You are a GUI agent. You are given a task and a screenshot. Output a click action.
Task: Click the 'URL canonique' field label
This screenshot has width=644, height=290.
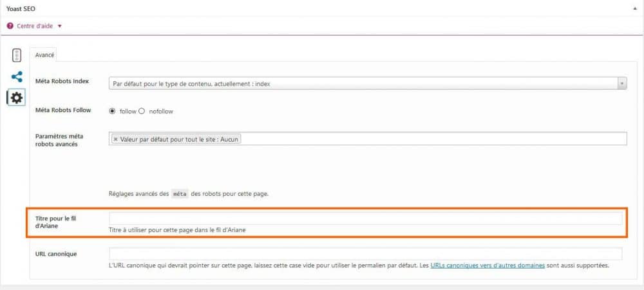tap(56, 254)
